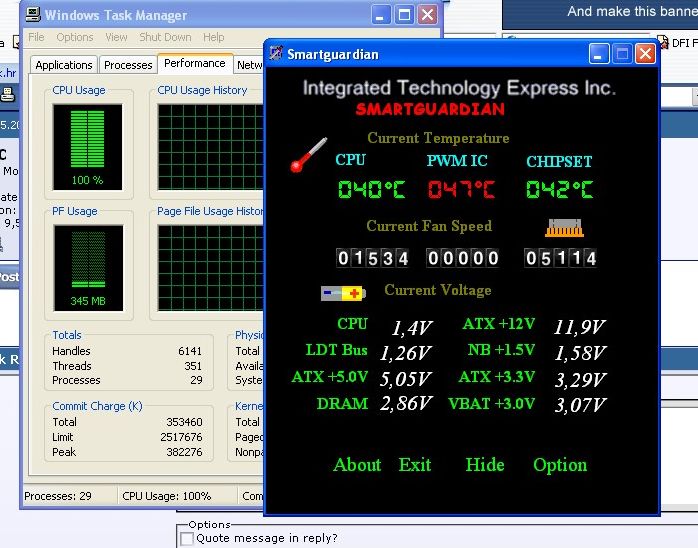Click the battery voltage icon
Viewport: 698px width, 548px height.
[x=343, y=293]
